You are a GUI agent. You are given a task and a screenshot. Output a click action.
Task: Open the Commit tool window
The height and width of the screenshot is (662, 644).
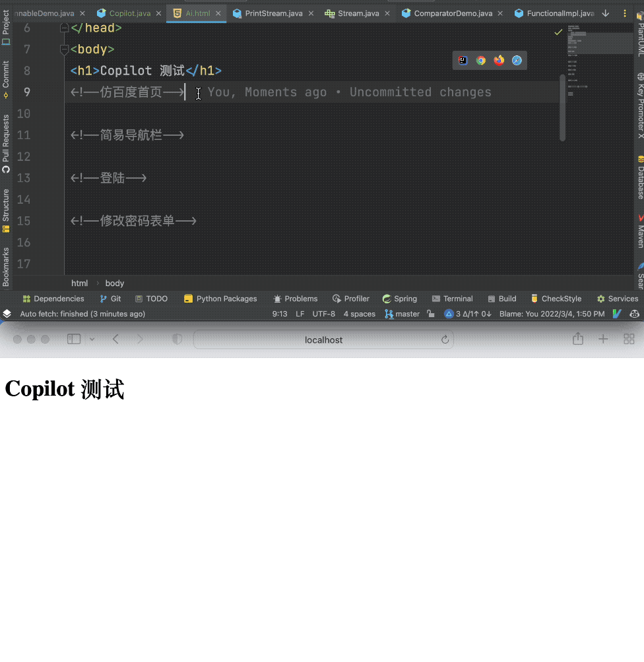6,79
